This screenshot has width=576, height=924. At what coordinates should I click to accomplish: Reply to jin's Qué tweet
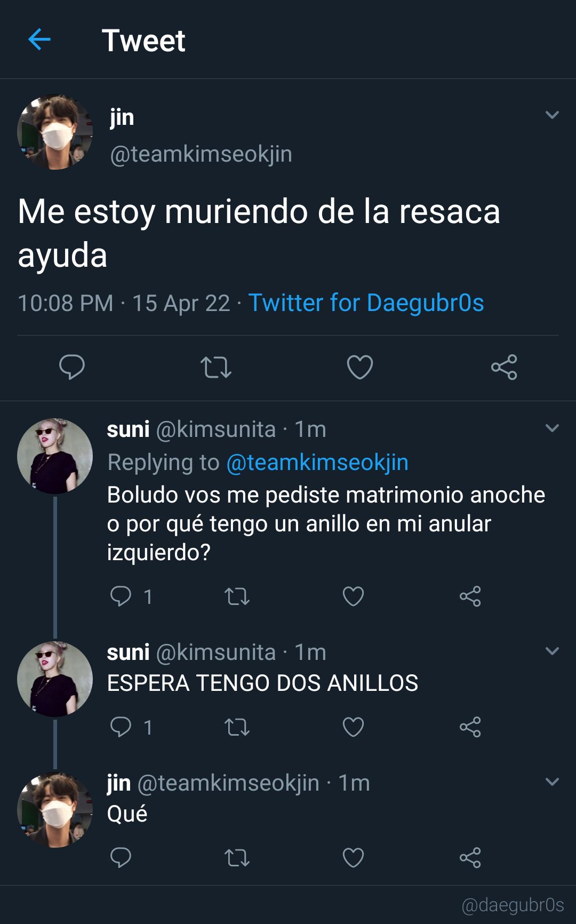[x=121, y=858]
